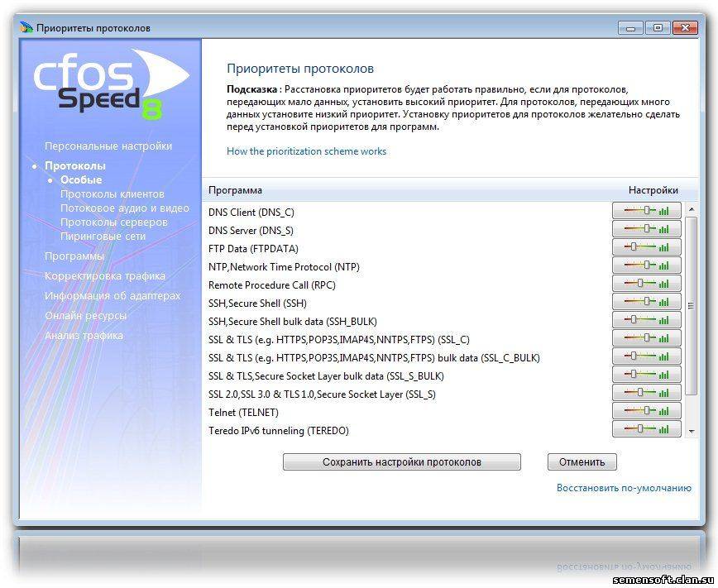Open the priority setting for Remote Procedure Call
The image size is (718, 588).
coord(646,284)
